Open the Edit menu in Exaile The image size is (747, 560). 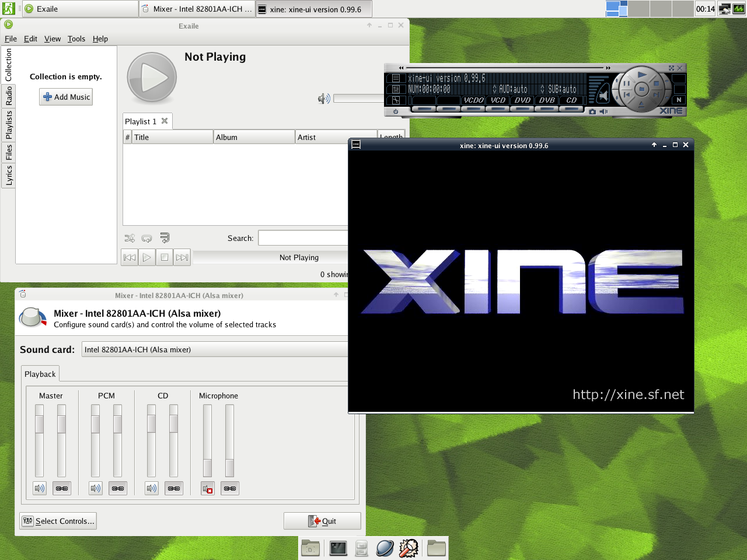click(30, 38)
